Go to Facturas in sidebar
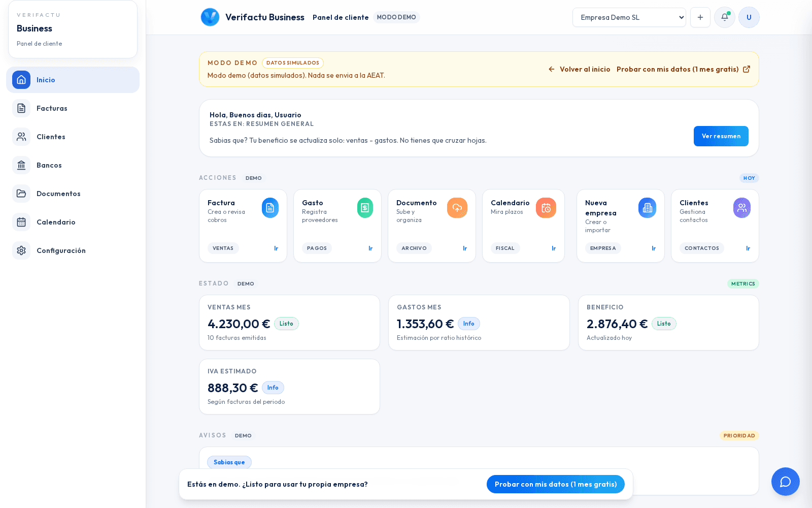This screenshot has width=812, height=508. 52,108
